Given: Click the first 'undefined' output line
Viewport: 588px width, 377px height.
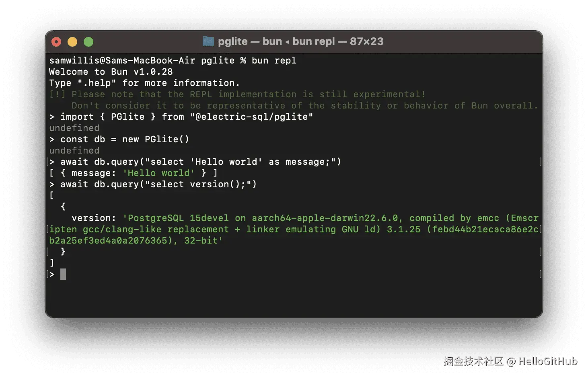Looking at the screenshot, I should 74,128.
